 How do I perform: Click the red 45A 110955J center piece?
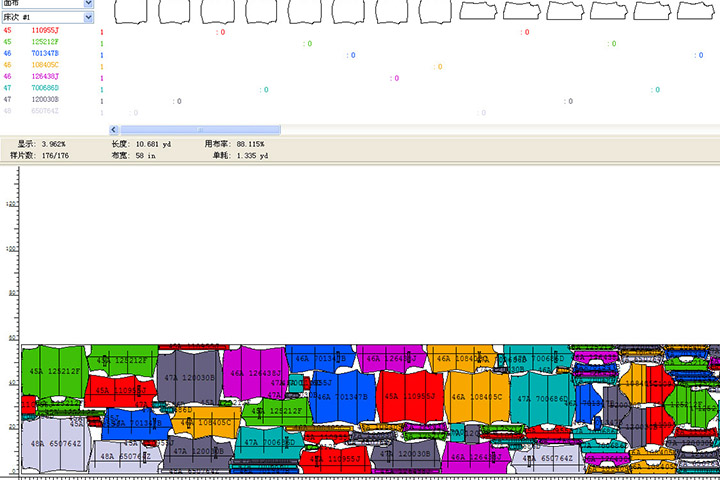coord(408,396)
